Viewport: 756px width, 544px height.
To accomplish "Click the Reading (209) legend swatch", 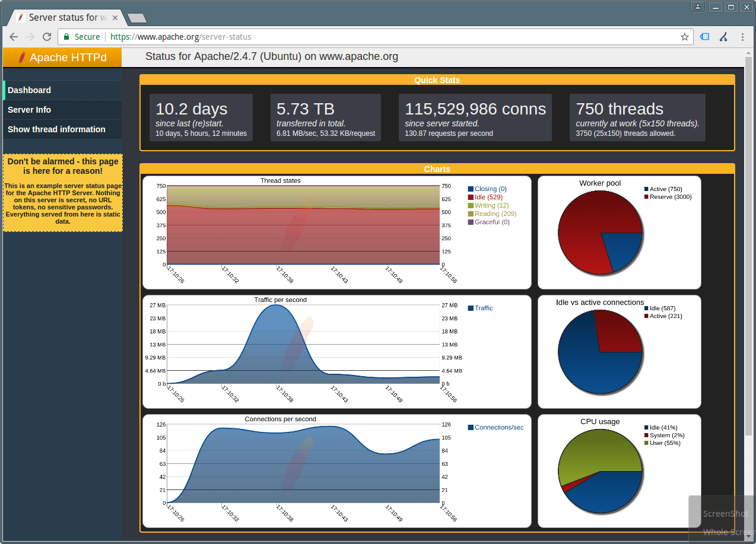I will pos(471,214).
